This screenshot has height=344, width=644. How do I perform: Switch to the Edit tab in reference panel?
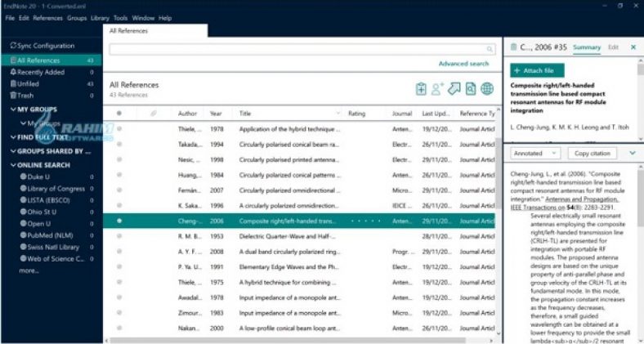[613, 47]
